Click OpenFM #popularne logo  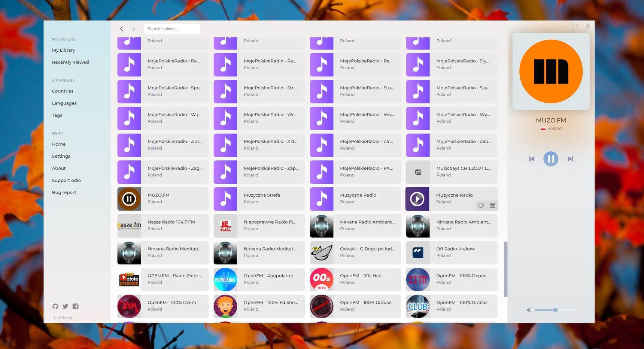[225, 280]
